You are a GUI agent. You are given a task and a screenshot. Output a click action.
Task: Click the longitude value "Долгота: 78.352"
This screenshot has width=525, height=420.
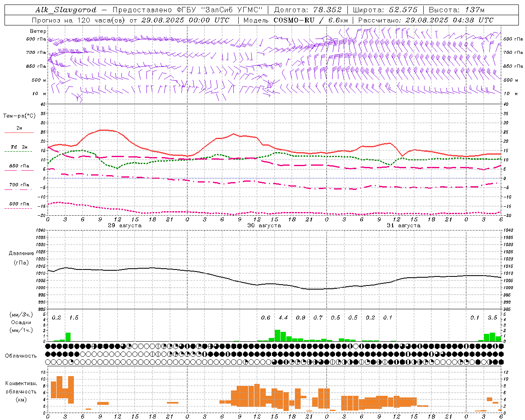[x=308, y=10]
